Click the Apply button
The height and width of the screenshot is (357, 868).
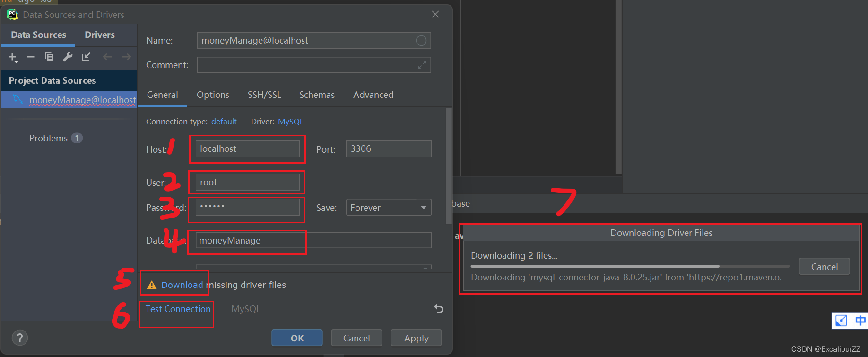click(x=416, y=338)
